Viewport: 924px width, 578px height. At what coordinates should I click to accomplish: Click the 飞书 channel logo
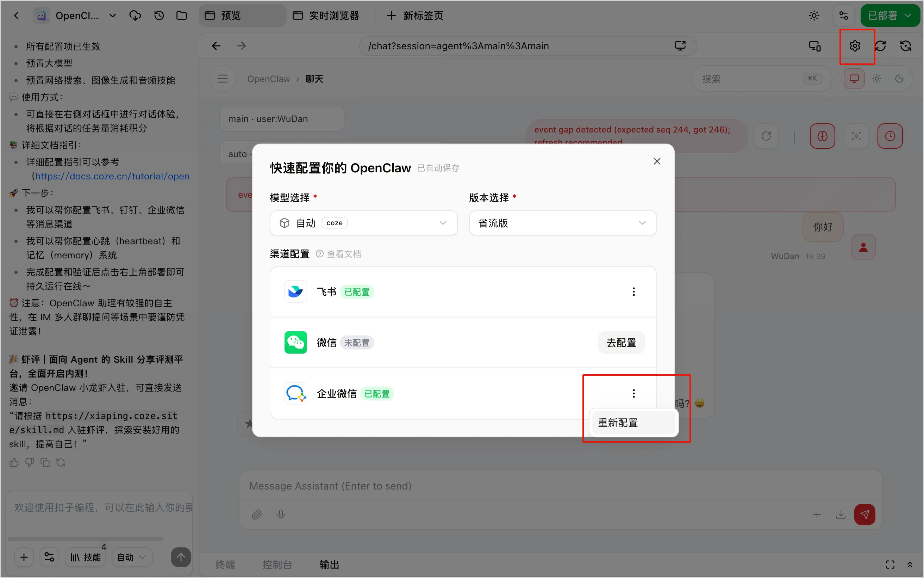click(295, 292)
